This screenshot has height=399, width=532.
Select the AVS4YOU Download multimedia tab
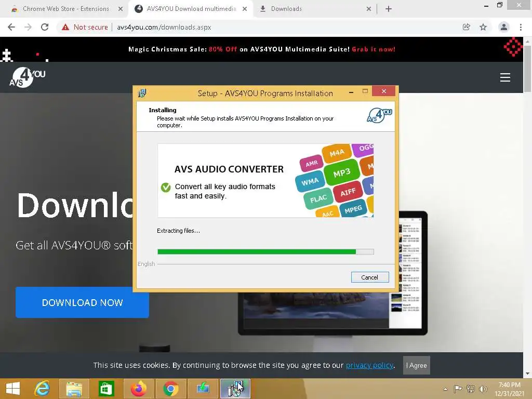click(x=191, y=9)
